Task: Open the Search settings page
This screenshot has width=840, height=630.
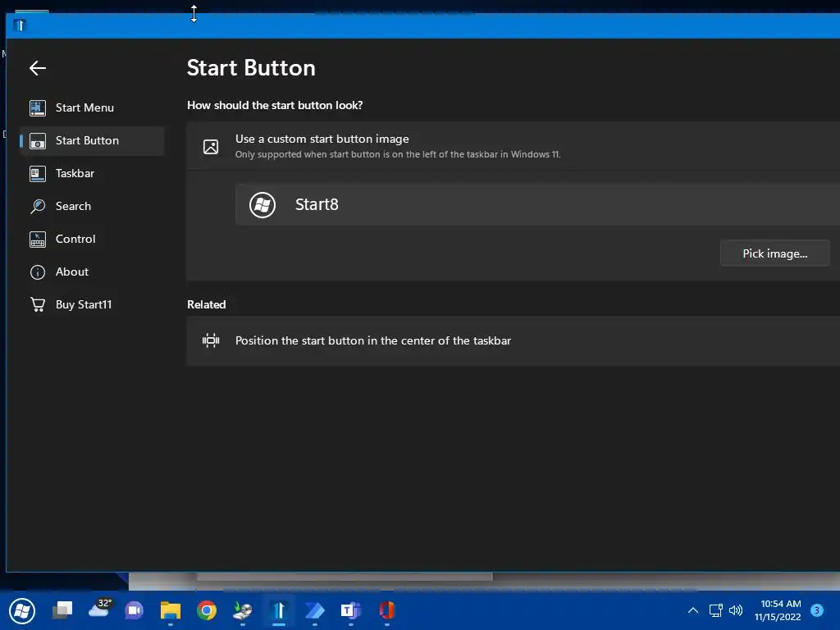Action: (x=92, y=206)
